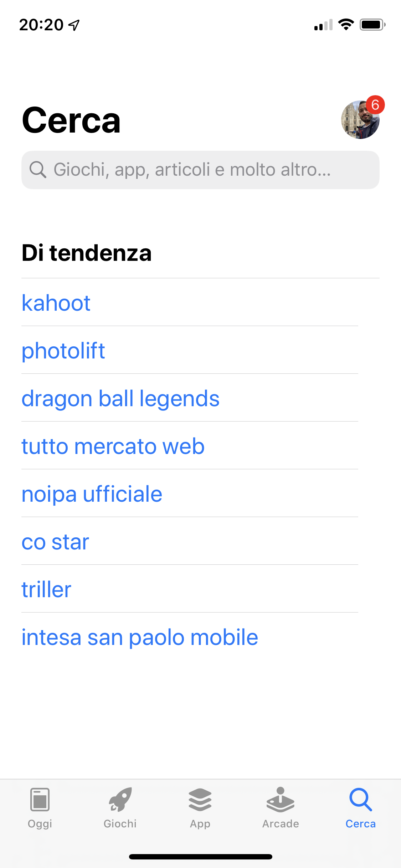Focus the Giochi, app, articoli search field
This screenshot has height=868, width=401.
pyautogui.click(x=200, y=170)
